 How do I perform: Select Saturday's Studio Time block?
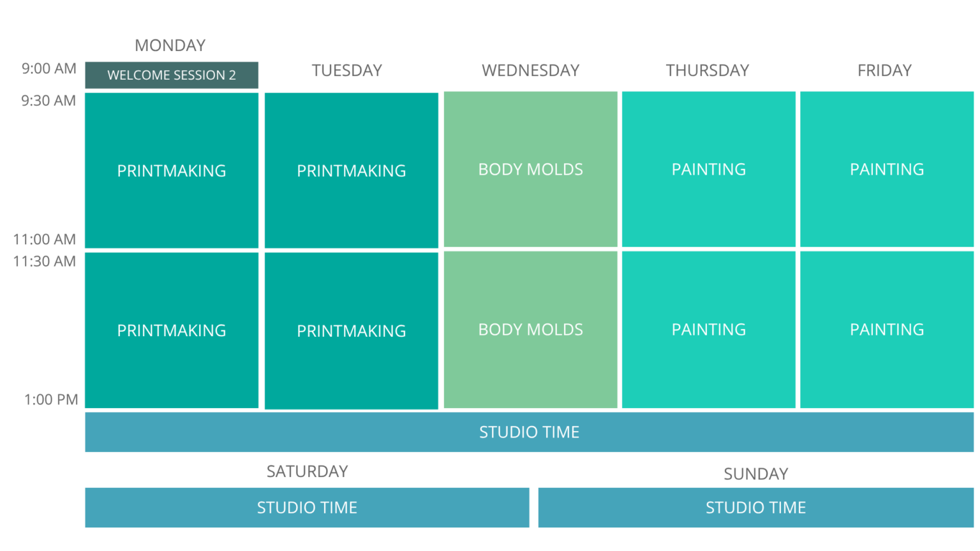[307, 508]
